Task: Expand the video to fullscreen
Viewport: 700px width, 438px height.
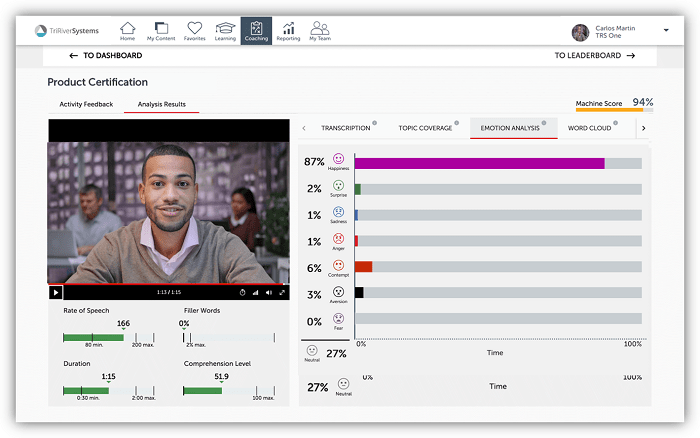Action: pyautogui.click(x=282, y=292)
